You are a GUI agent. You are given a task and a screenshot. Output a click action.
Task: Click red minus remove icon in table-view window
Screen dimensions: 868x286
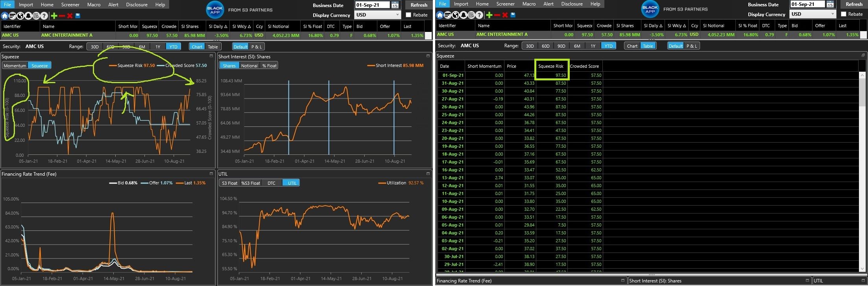[x=497, y=15]
